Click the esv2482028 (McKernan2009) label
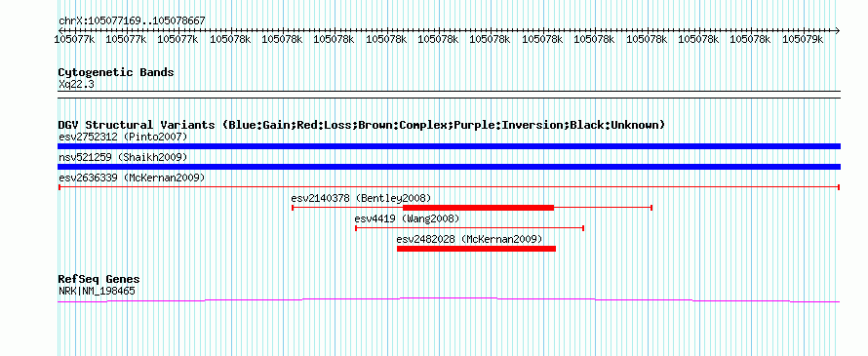Viewport: 868px width, 356px height. pos(469,240)
